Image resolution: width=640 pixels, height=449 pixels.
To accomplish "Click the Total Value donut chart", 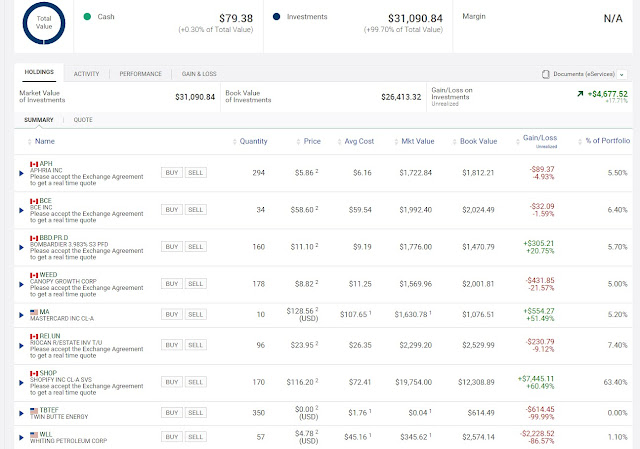I will tap(44, 23).
